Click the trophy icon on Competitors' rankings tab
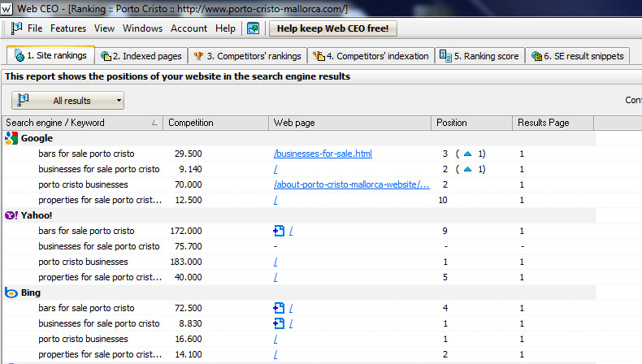Image resolution: width=642 pixels, height=364 pixels. [x=198, y=56]
